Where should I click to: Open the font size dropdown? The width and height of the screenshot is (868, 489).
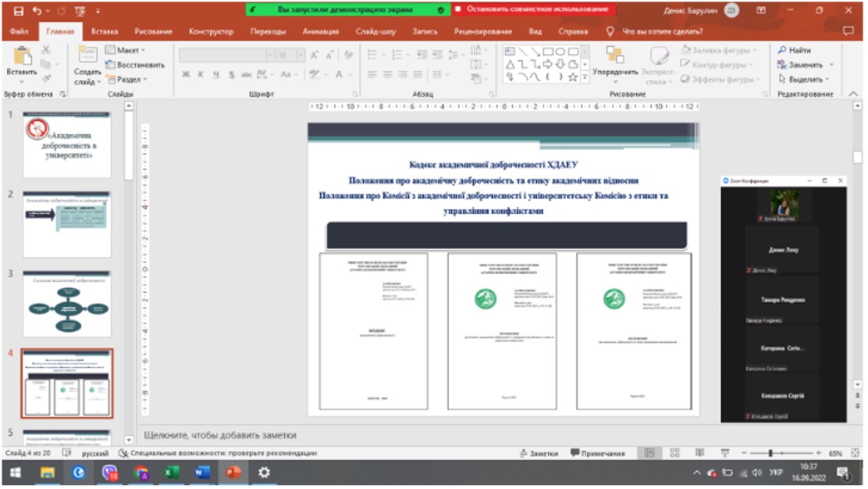coord(301,55)
